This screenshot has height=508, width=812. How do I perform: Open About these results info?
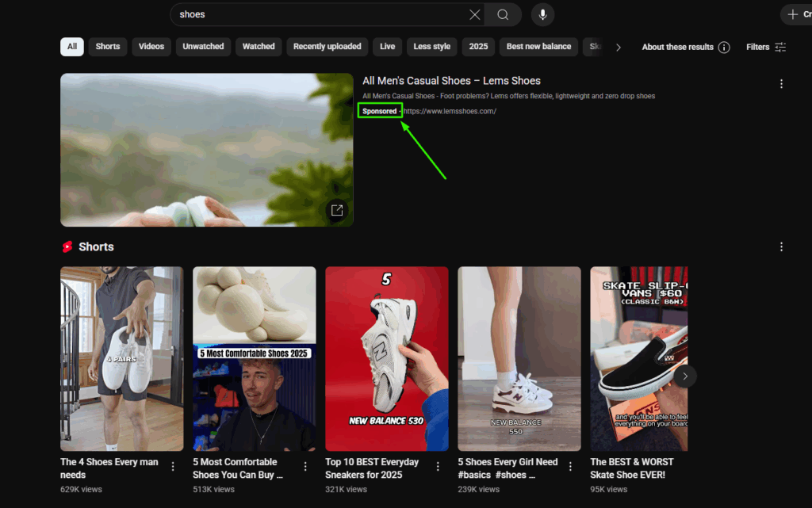(686, 47)
